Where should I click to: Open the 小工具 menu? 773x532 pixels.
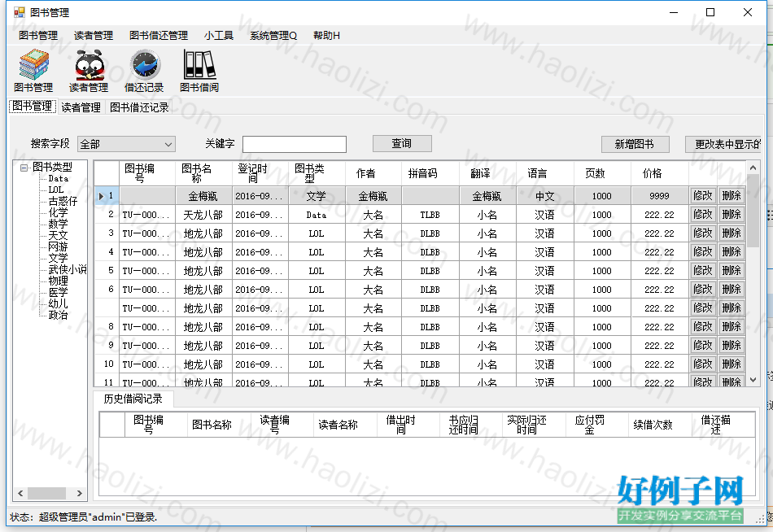tap(219, 36)
